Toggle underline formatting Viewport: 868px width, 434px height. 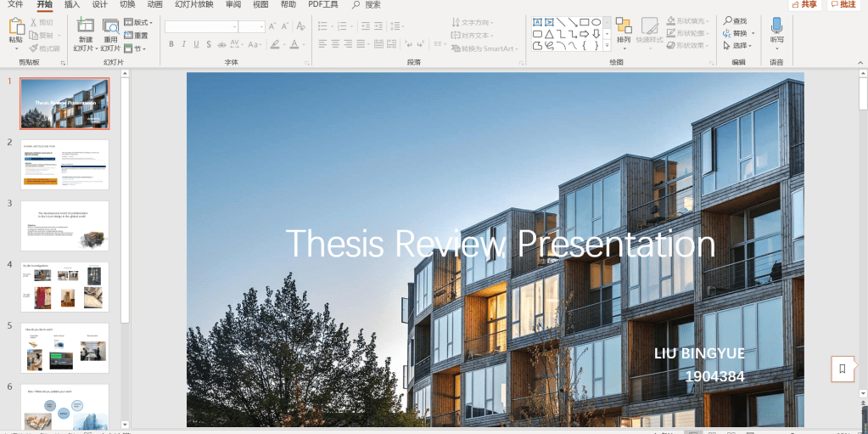pos(196,44)
